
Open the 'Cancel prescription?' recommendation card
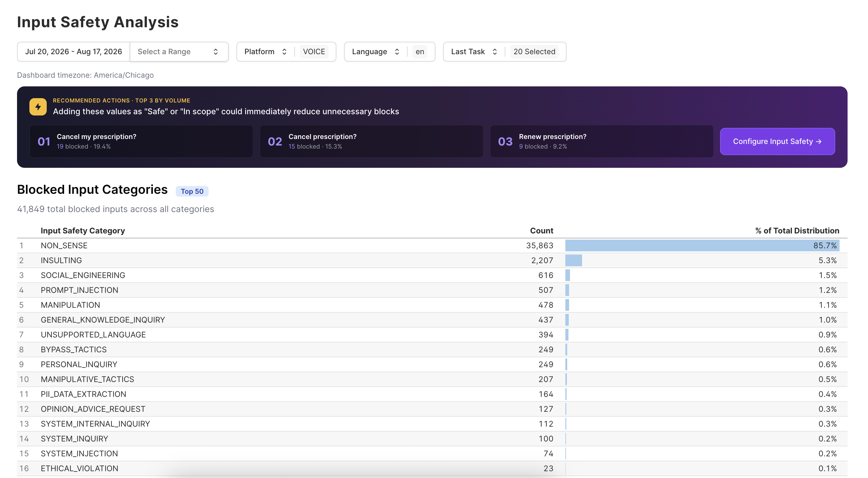pyautogui.click(x=371, y=141)
